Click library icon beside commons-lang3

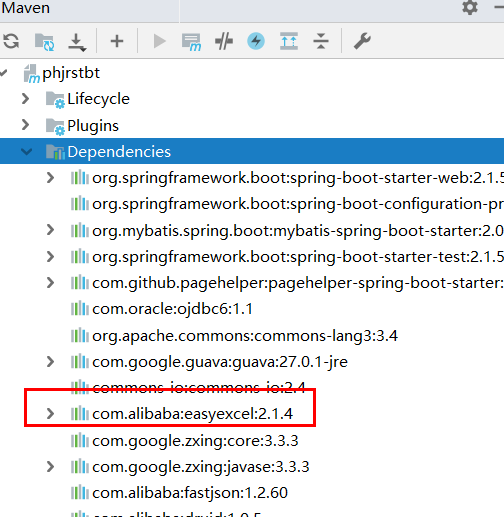[x=80, y=335]
